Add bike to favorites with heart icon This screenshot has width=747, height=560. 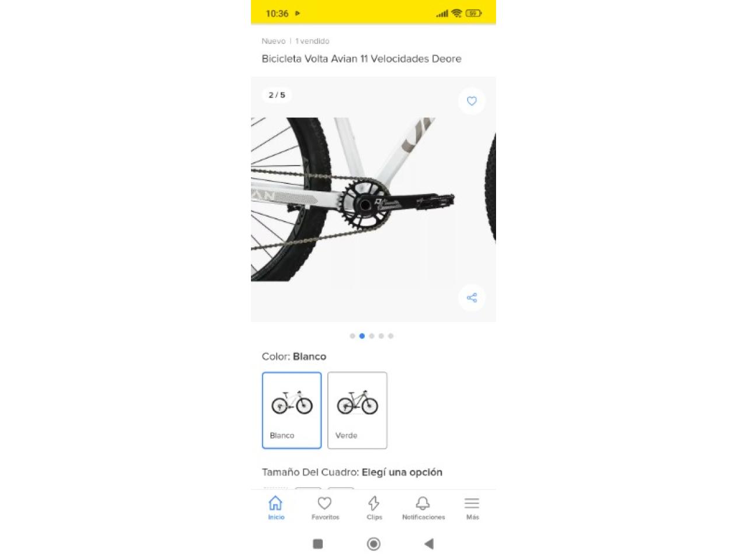click(x=472, y=101)
